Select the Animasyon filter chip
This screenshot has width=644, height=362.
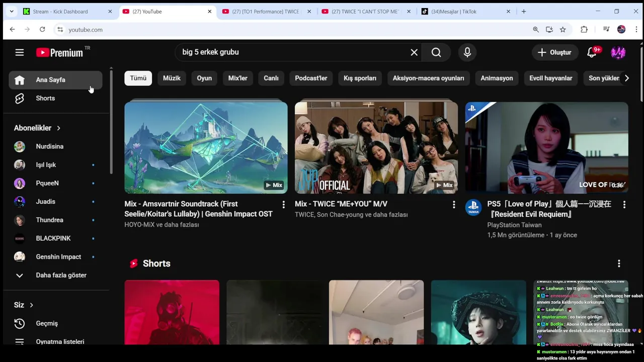click(497, 78)
